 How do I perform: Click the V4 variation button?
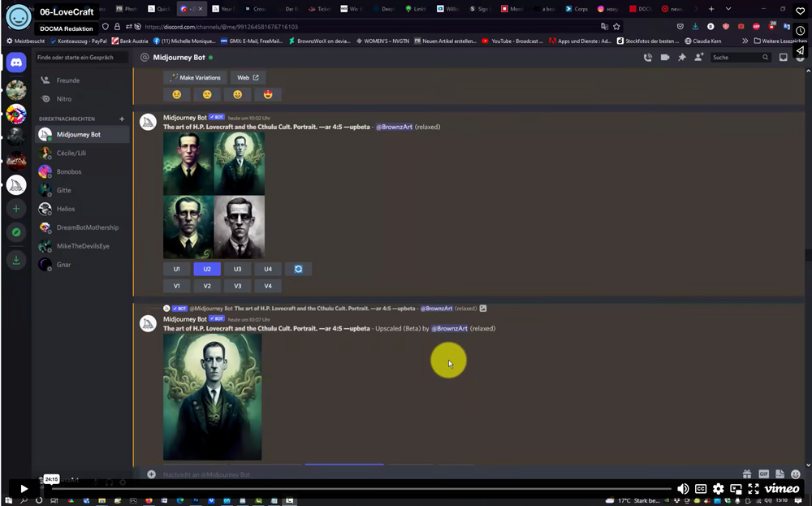268,286
